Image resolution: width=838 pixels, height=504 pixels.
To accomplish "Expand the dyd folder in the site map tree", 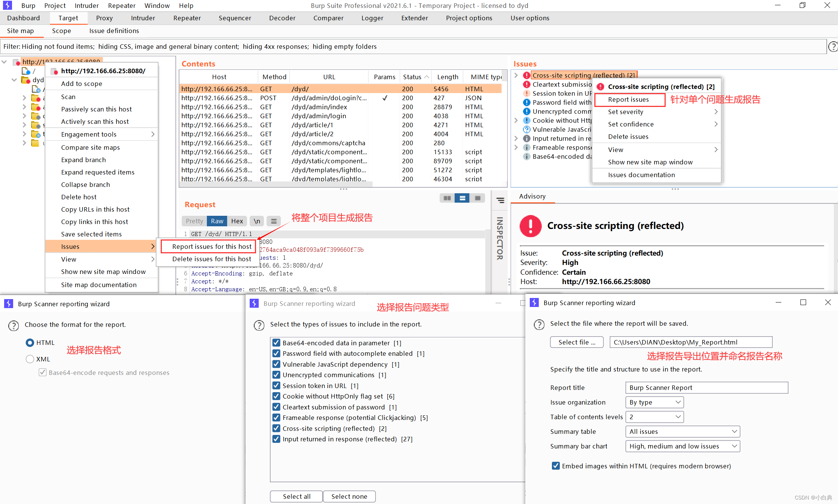I will [x=14, y=80].
